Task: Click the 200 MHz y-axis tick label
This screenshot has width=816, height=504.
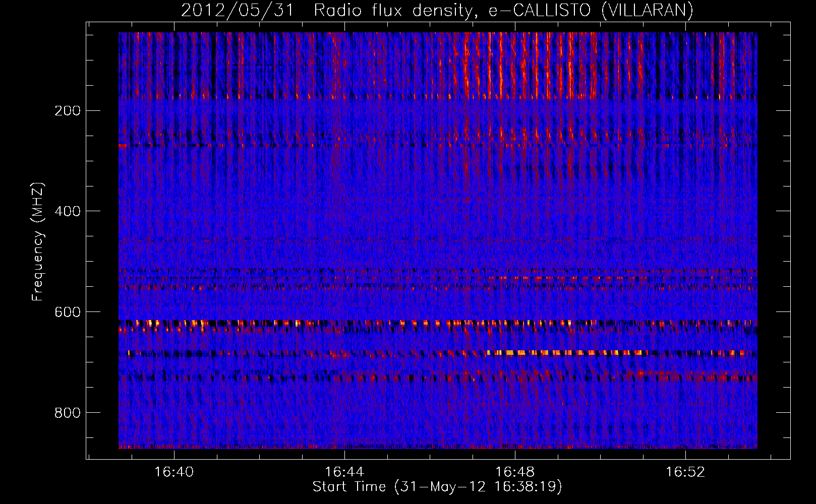Action: pos(68,111)
